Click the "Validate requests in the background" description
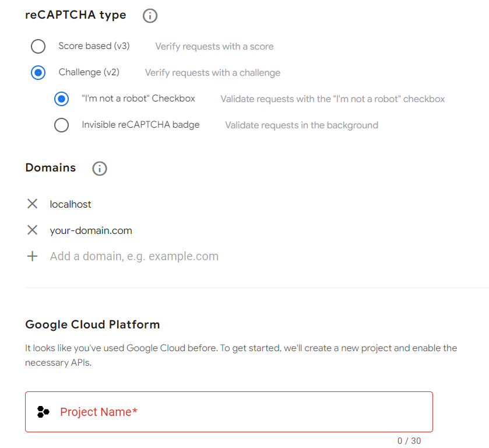This screenshot has height=448, width=489. point(301,125)
